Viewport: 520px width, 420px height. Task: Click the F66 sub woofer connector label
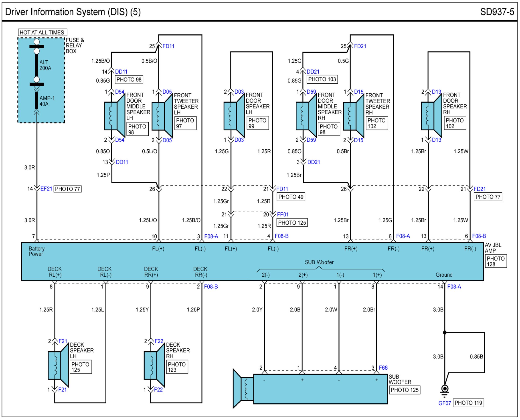point(383,368)
